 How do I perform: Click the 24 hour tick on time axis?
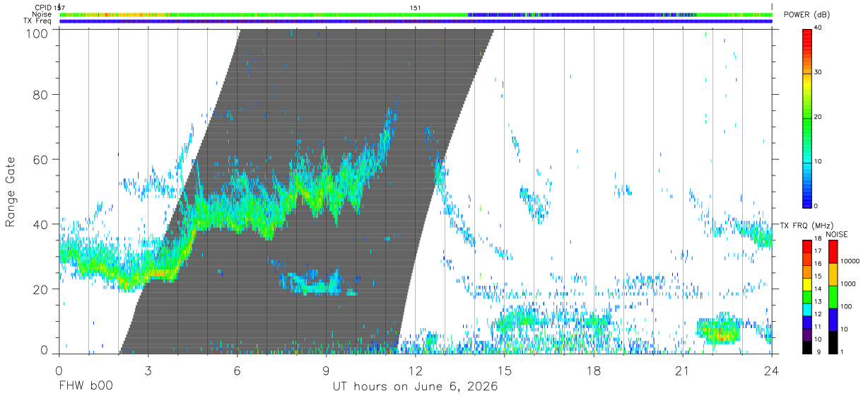point(772,370)
